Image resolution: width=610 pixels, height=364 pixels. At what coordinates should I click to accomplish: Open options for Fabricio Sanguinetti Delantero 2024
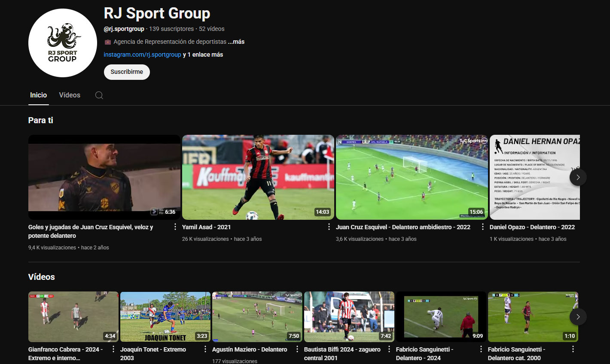481,349
